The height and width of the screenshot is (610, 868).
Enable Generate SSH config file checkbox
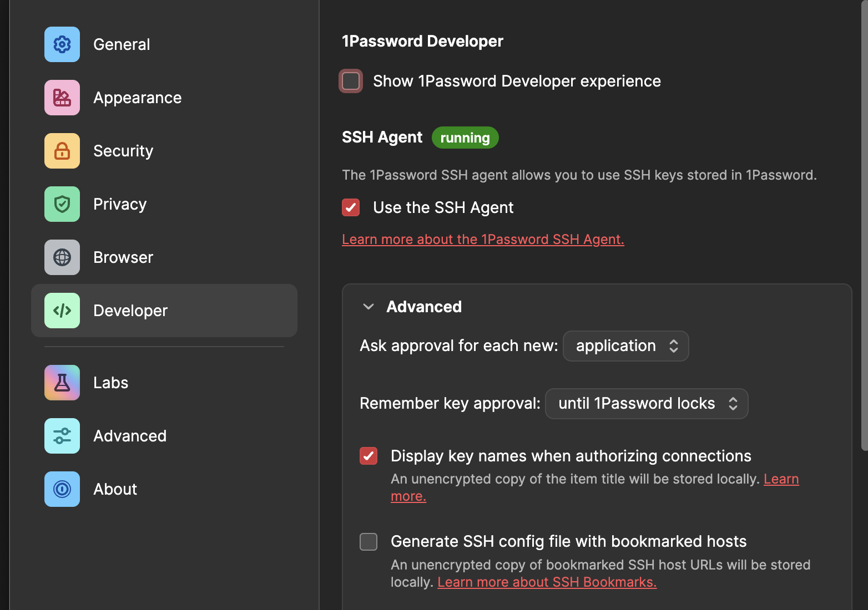(x=369, y=541)
